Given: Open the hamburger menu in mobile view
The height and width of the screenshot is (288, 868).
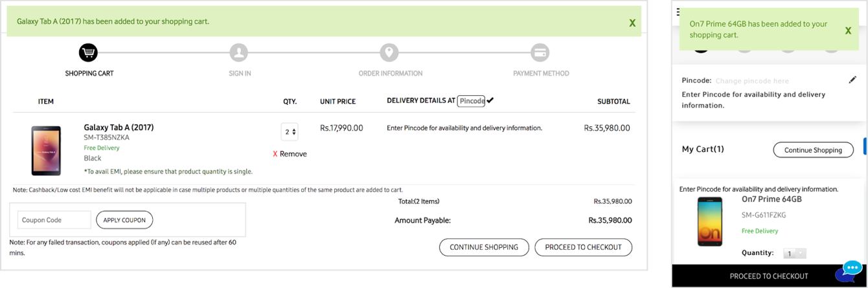Looking at the screenshot, I should pyautogui.click(x=678, y=12).
